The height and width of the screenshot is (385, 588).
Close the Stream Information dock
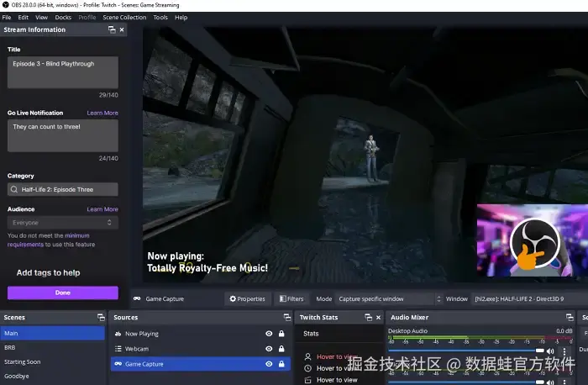click(122, 29)
